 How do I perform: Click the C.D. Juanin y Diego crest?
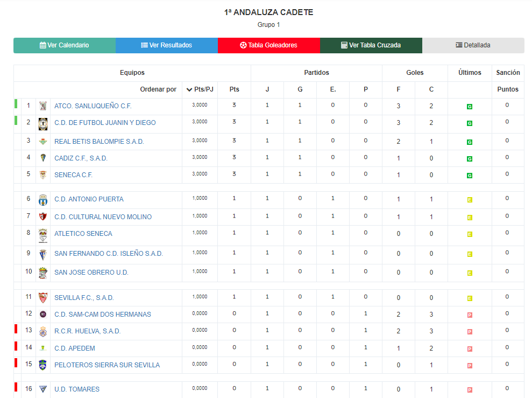(x=43, y=124)
